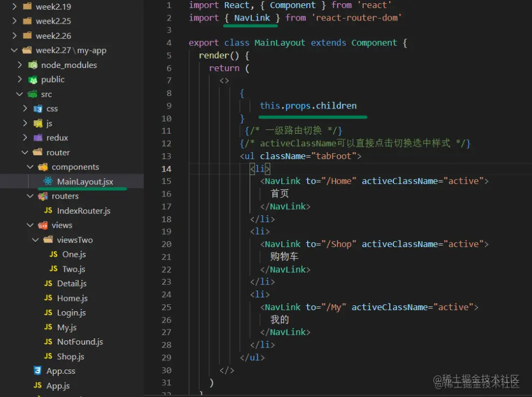This screenshot has height=397, width=532.
Task: Open the Login.js file
Action: (x=71, y=313)
